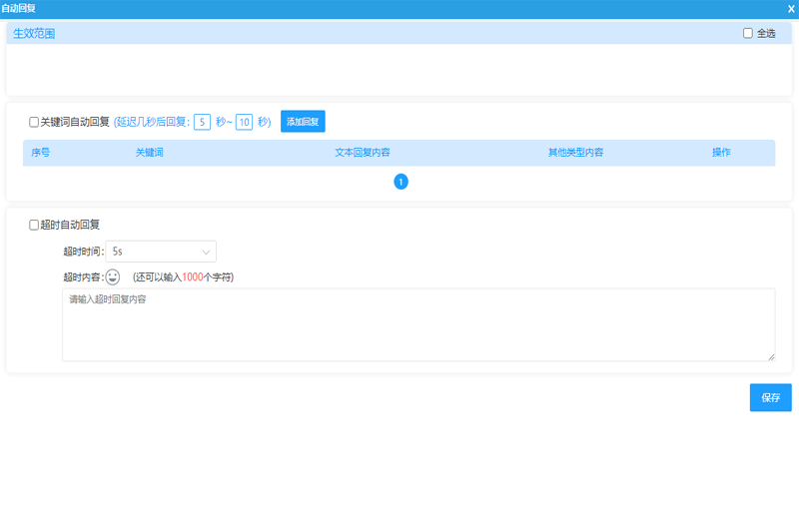Image resolution: width=799 pixels, height=532 pixels.
Task: Open the 超时时间 dropdown showing 5s
Action: click(x=161, y=252)
